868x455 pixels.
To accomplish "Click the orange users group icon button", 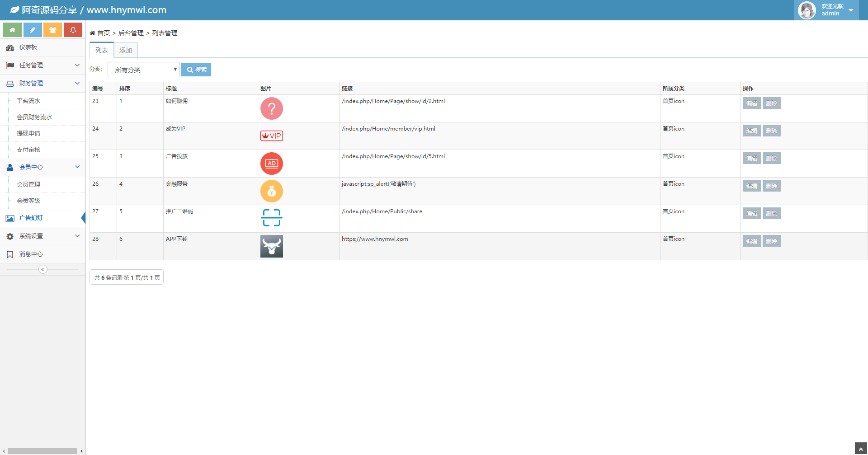I will (53, 30).
